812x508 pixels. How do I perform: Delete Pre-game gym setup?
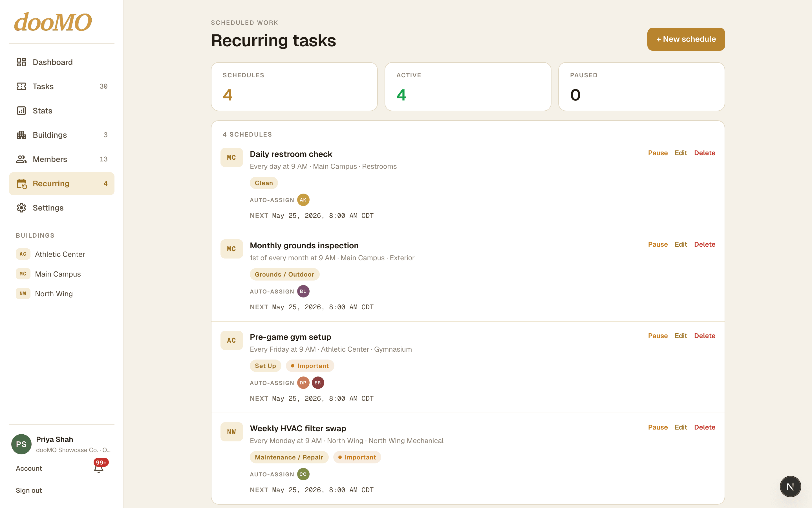click(x=705, y=336)
